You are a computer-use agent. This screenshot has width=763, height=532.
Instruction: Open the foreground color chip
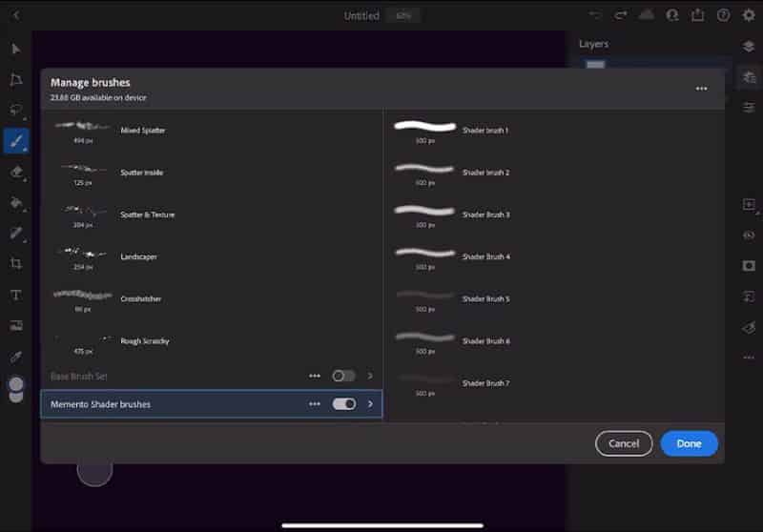pyautogui.click(x=16, y=384)
